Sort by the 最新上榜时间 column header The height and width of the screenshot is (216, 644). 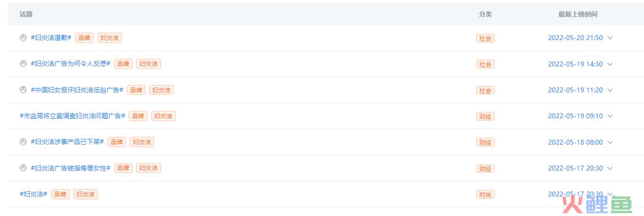[578, 14]
